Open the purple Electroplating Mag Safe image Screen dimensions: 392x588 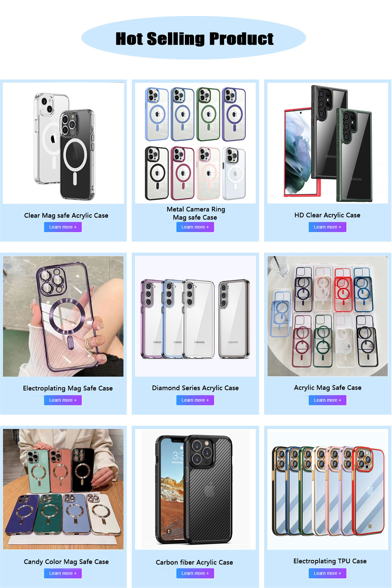pyautogui.click(x=63, y=316)
